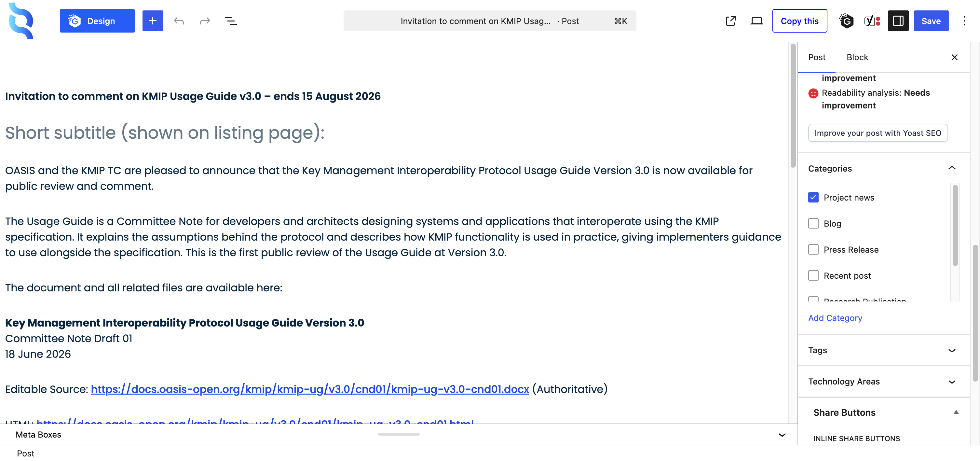Expand the Technology Areas panel

[883, 382]
